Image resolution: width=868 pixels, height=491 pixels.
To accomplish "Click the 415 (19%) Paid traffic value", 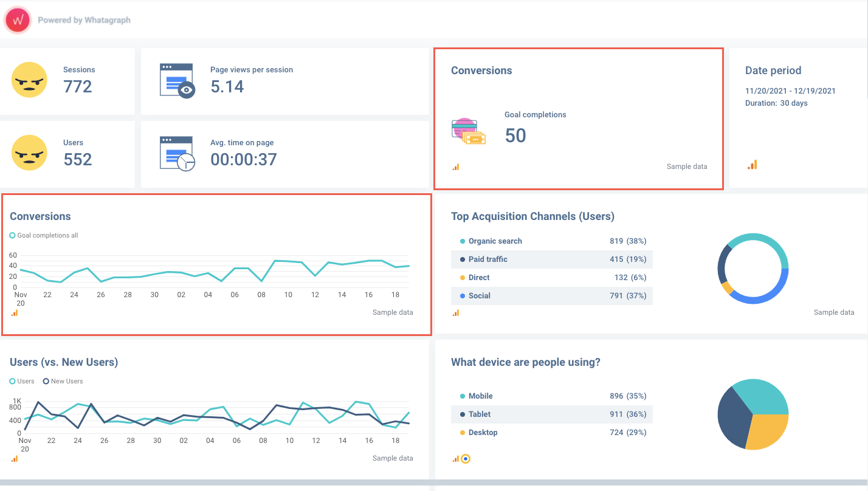I will coord(628,259).
